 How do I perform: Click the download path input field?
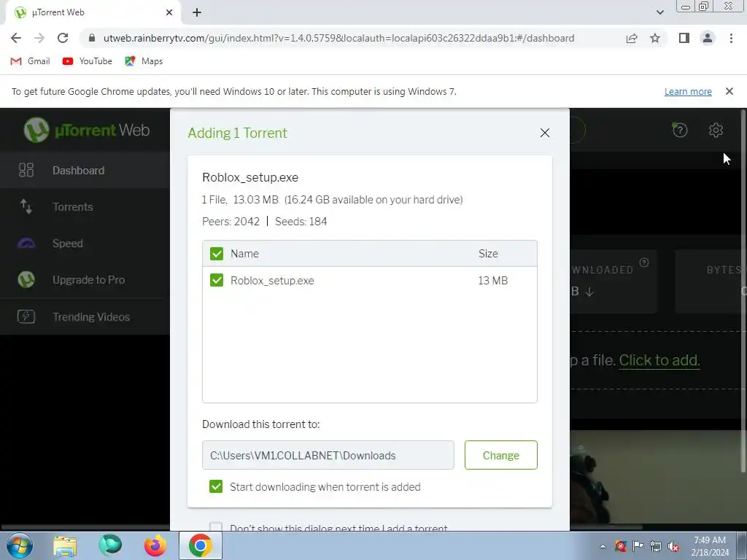[328, 455]
